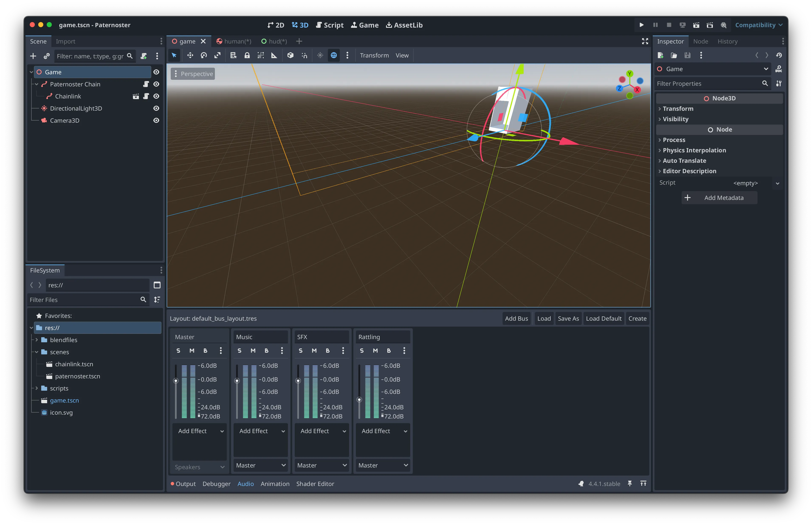This screenshot has height=525, width=812.
Task: Toggle the preview environment icon
Action: click(334, 55)
